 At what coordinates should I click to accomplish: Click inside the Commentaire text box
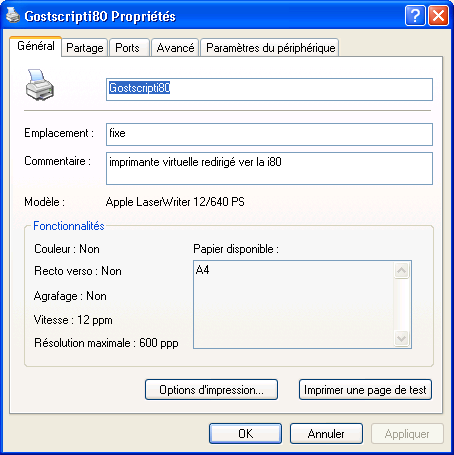(x=269, y=168)
